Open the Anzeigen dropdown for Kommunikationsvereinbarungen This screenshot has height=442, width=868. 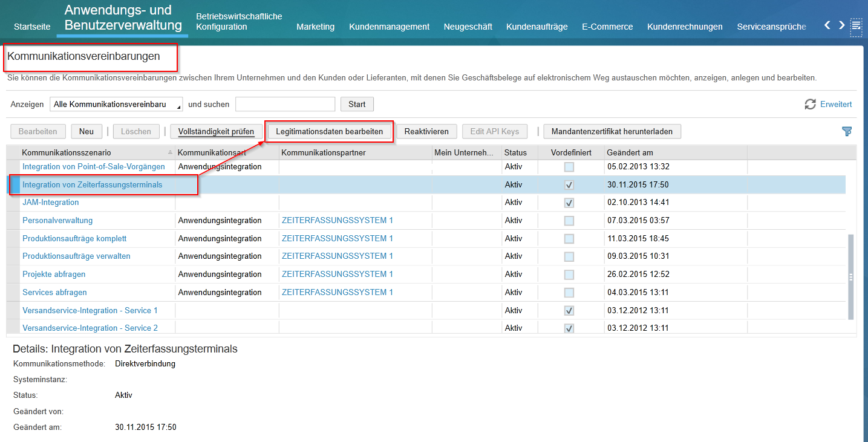[116, 104]
